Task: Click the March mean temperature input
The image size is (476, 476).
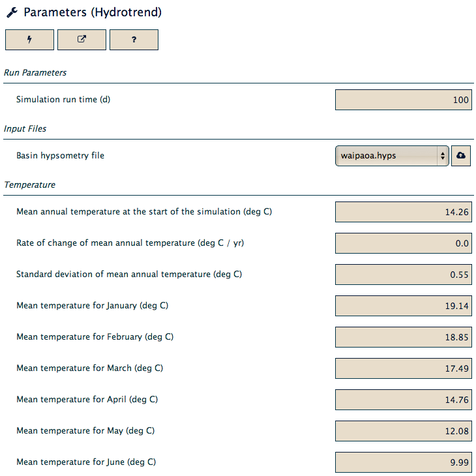Action: tap(404, 368)
